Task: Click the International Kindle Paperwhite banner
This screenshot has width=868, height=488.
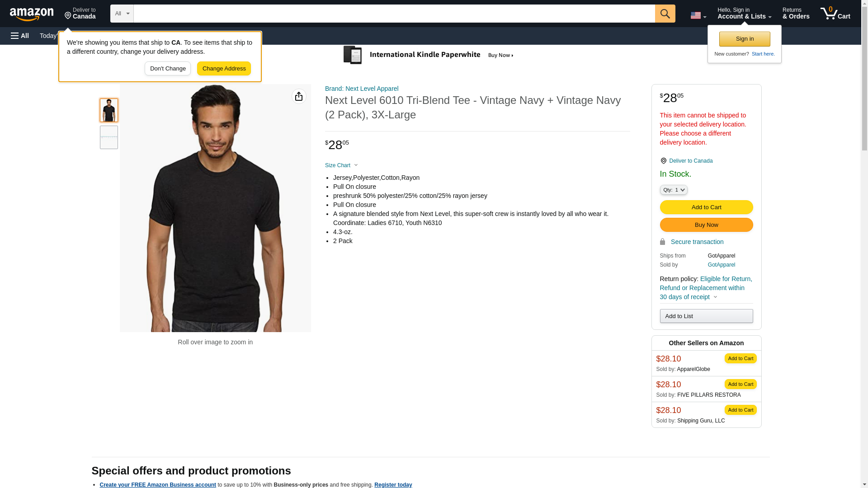Action: pyautogui.click(x=428, y=55)
